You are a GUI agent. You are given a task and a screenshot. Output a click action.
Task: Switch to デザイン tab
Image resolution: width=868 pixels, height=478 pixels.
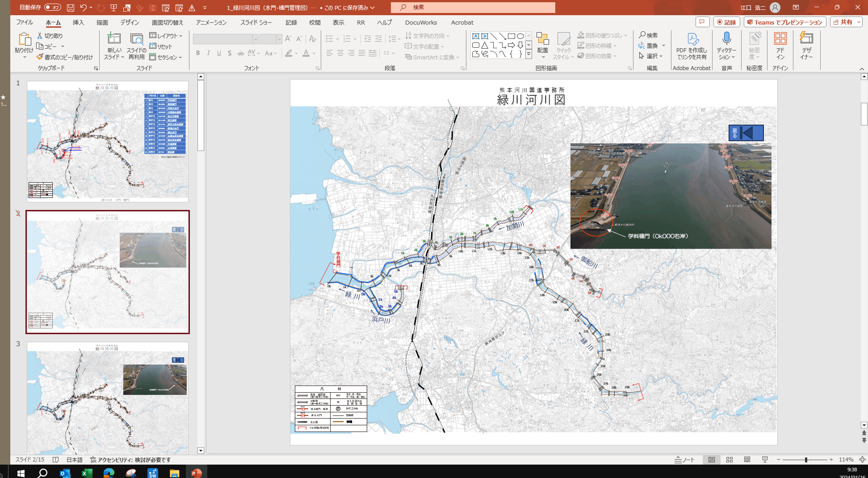click(x=130, y=22)
